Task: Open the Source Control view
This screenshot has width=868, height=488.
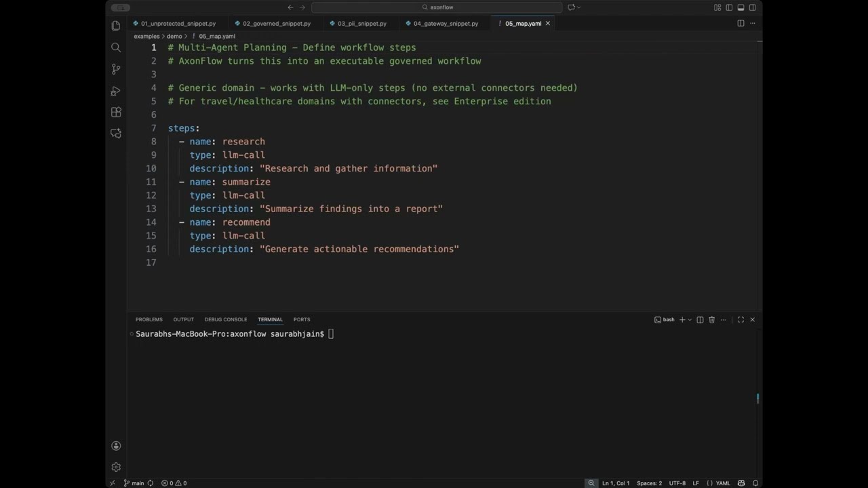Action: (116, 69)
